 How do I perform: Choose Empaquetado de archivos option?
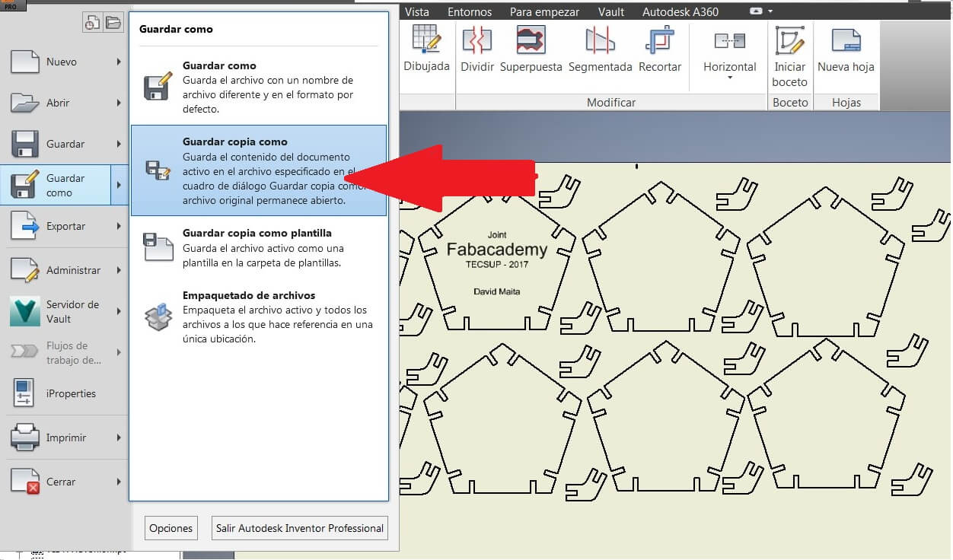(x=259, y=317)
